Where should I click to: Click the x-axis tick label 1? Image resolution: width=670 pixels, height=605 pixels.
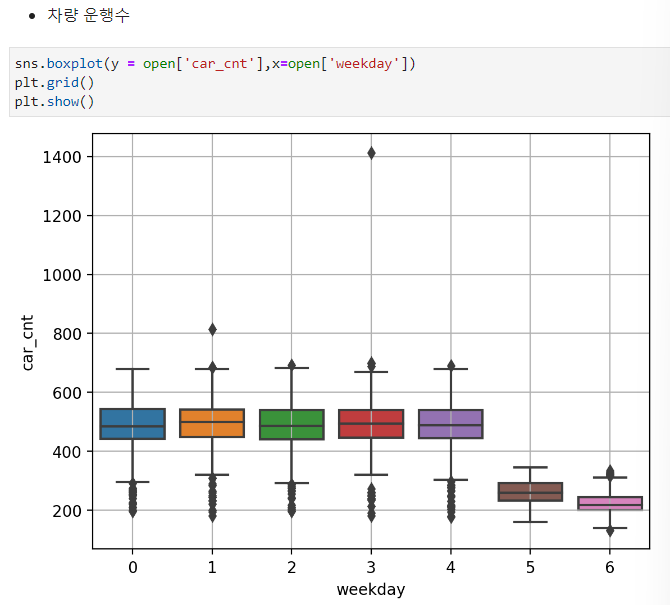click(x=212, y=567)
